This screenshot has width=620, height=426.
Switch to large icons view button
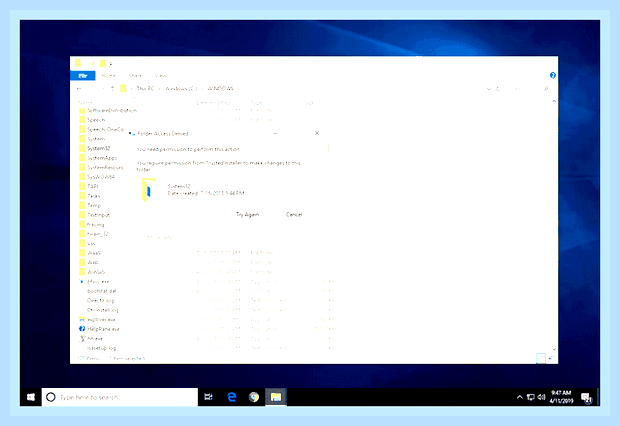[x=550, y=358]
